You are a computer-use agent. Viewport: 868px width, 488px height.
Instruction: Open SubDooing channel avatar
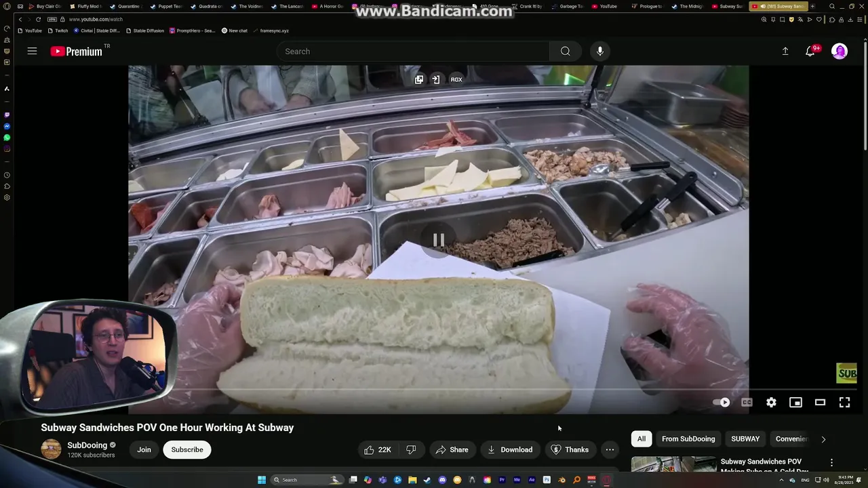tap(51, 449)
